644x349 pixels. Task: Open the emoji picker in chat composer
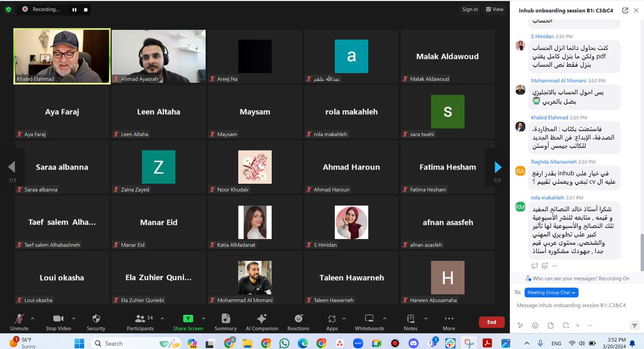(x=535, y=325)
